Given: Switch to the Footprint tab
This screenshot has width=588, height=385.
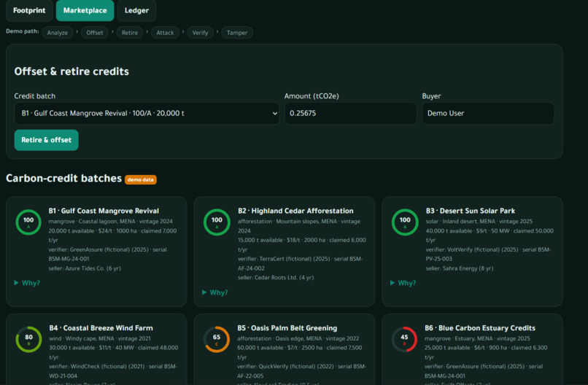Looking at the screenshot, I should (29, 10).
